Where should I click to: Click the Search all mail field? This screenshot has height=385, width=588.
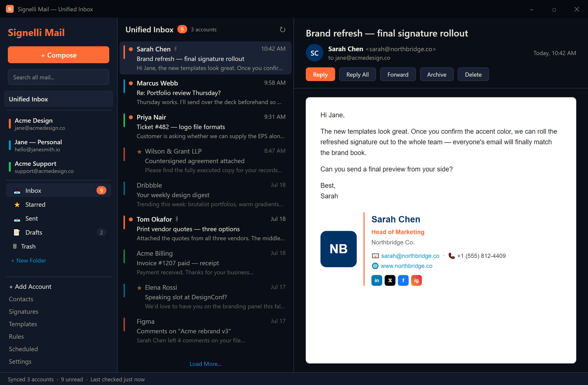[58, 77]
